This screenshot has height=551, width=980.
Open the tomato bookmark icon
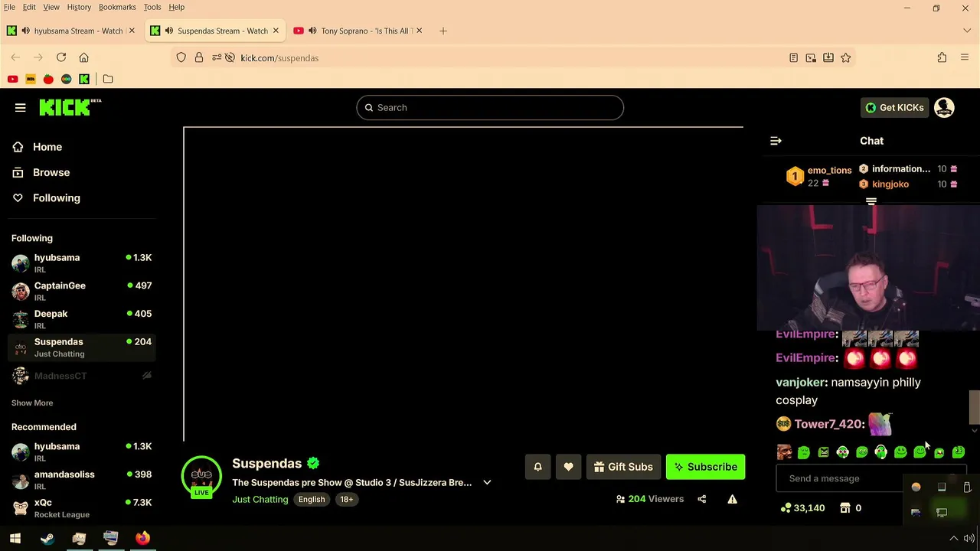48,79
